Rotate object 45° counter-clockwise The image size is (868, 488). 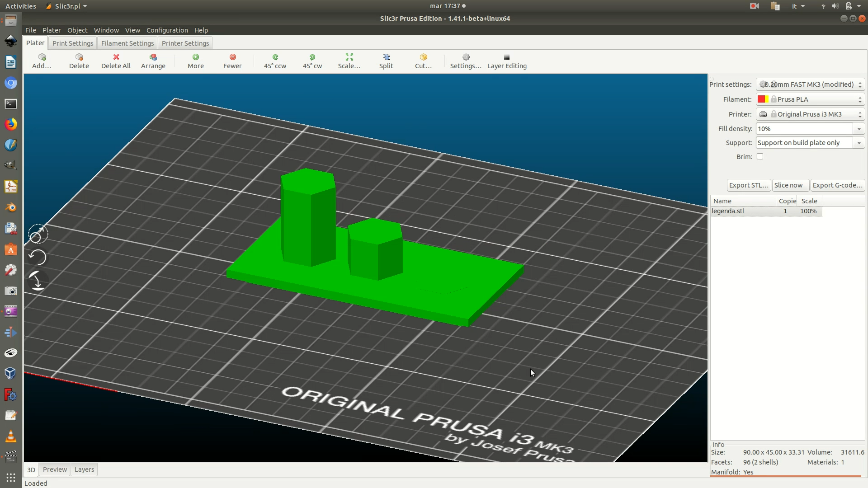[275, 61]
